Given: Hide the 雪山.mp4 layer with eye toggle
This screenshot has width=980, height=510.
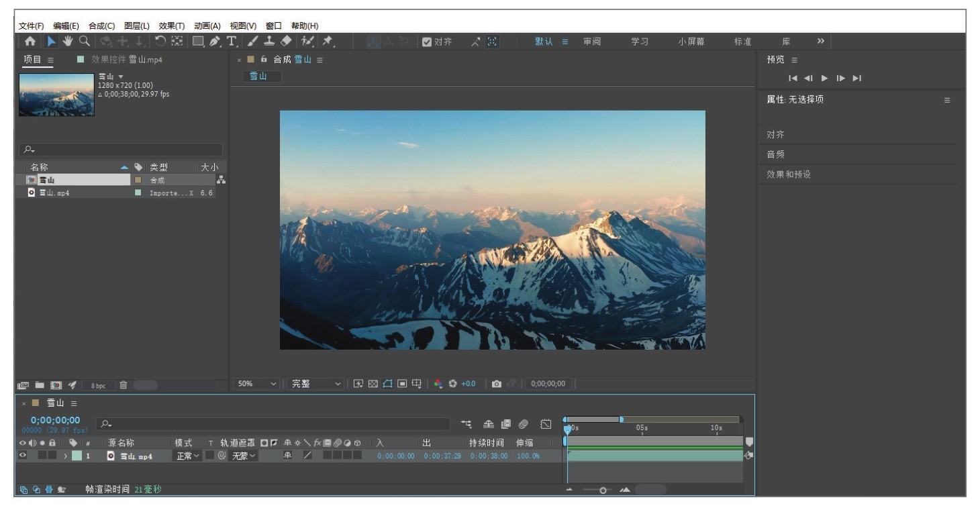Looking at the screenshot, I should coord(23,456).
